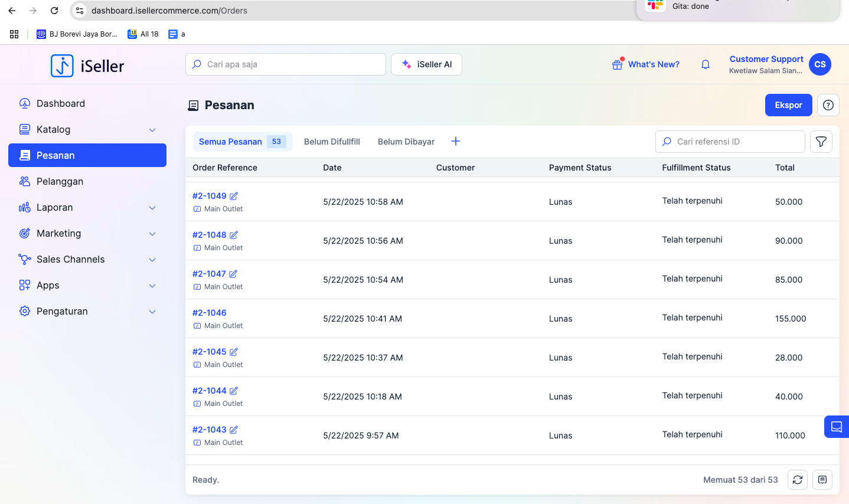Open the blue chat support widget
This screenshot has width=849, height=504.
click(x=836, y=427)
